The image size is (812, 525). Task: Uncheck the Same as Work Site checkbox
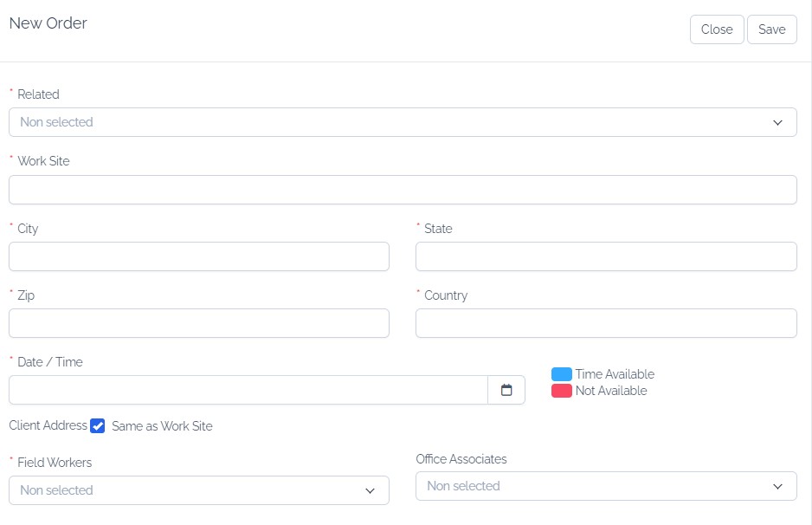coord(97,426)
